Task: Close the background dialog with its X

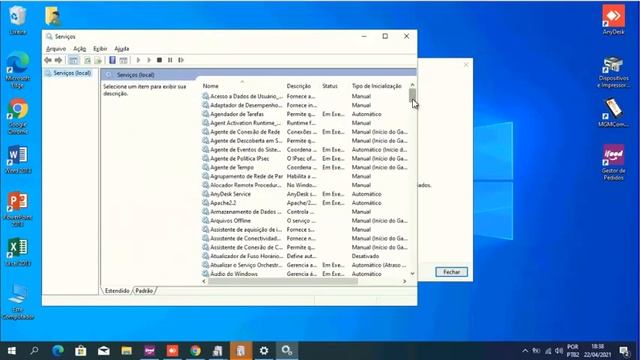Action: (466, 64)
